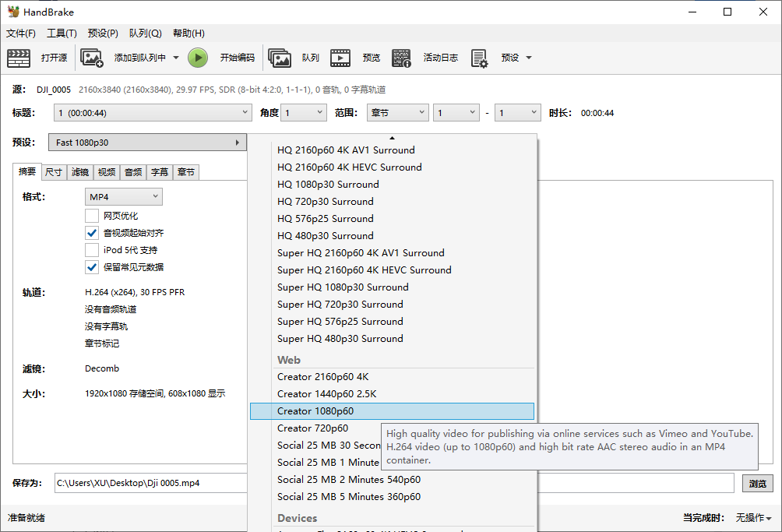Click the Add to Queue picture icon

(92, 58)
